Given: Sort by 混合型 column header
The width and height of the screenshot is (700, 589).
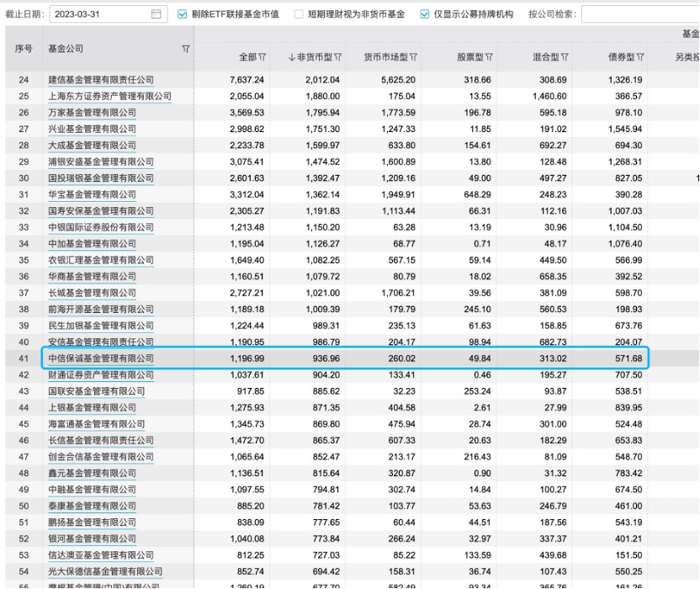Looking at the screenshot, I should point(546,57).
